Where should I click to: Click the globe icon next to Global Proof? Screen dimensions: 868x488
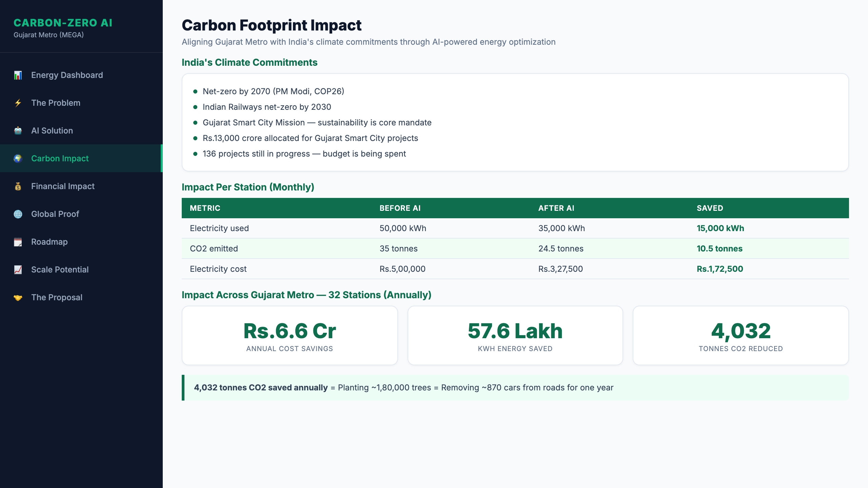pyautogui.click(x=19, y=214)
